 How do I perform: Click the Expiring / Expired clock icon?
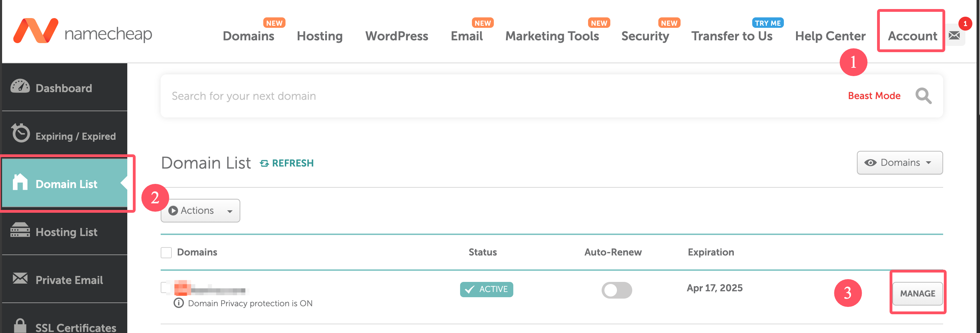(20, 133)
